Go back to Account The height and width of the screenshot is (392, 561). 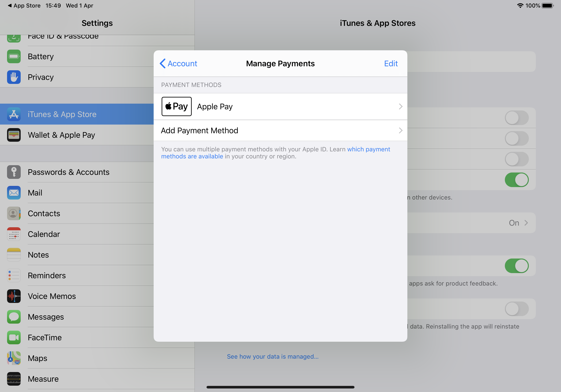coord(178,63)
